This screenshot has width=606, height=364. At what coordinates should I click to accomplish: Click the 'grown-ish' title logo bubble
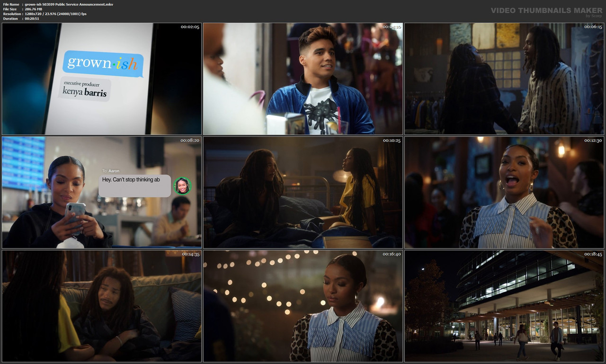(x=103, y=63)
